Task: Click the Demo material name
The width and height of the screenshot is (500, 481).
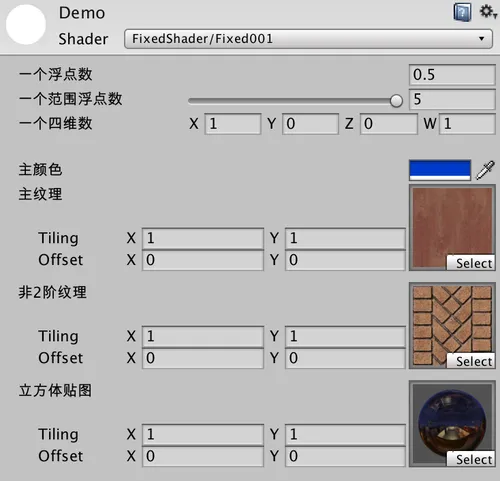Action: click(x=82, y=13)
